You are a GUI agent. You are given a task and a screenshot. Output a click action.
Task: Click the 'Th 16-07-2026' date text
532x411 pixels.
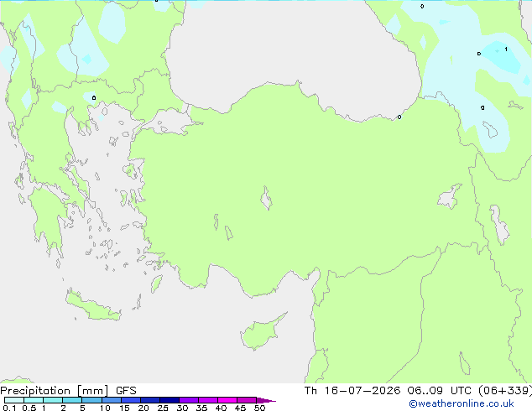pyautogui.click(x=352, y=391)
